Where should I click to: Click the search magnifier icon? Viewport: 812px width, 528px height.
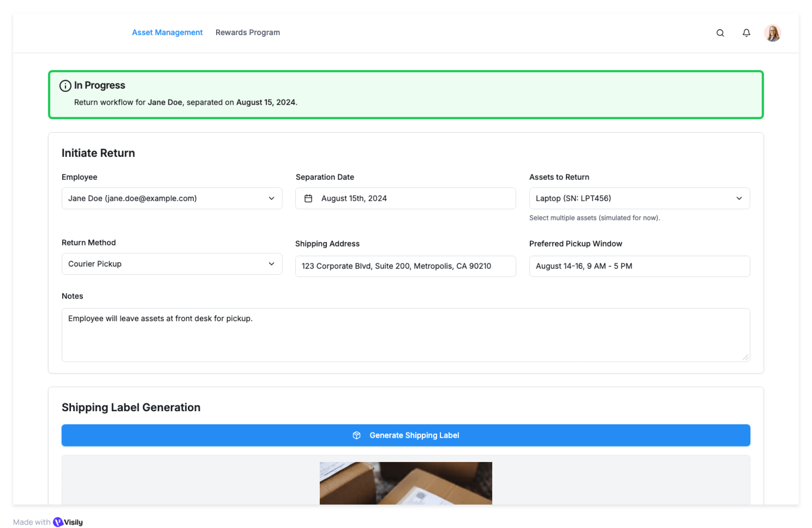pyautogui.click(x=720, y=33)
